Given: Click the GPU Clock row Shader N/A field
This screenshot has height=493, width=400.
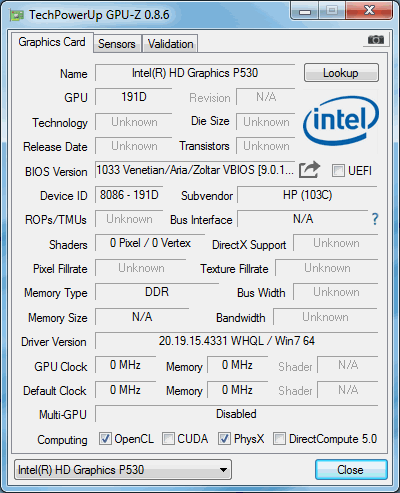Looking at the screenshot, I should click(348, 365).
